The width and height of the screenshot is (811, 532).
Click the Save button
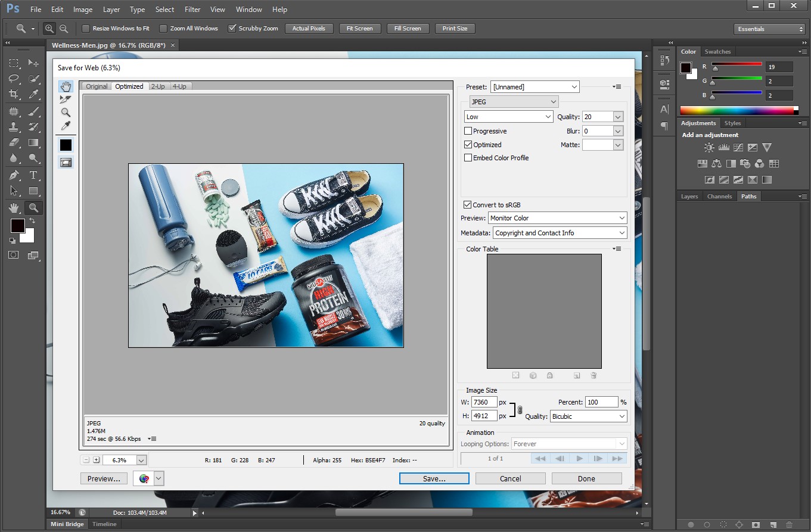tap(434, 478)
